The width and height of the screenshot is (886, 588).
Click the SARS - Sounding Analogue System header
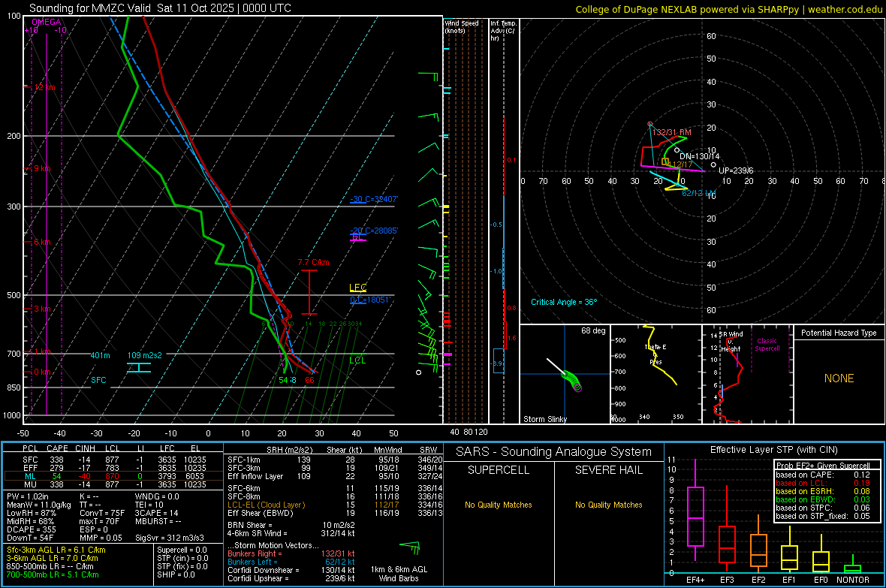click(x=554, y=452)
